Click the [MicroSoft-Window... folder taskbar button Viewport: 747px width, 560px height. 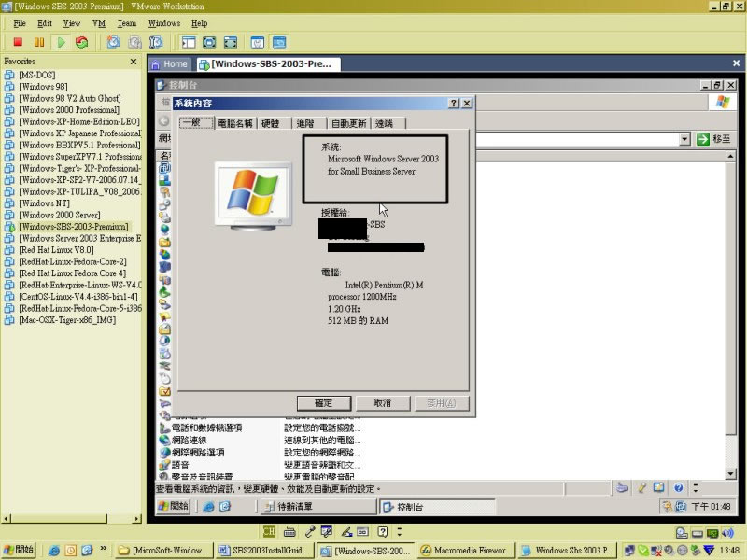[163, 551]
